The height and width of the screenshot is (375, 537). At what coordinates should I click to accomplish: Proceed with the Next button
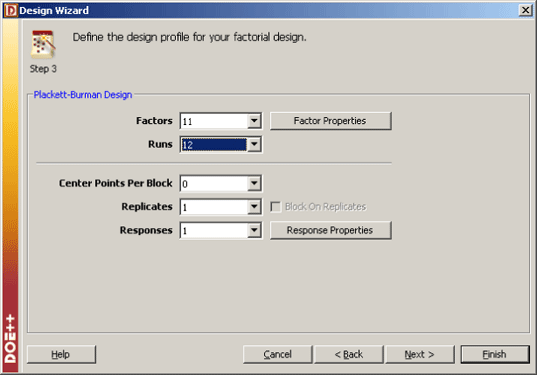pos(420,354)
